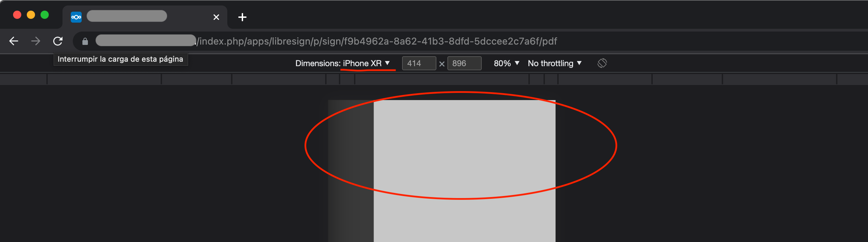
Task: Click the yellow macOS minimize button
Action: 31,15
